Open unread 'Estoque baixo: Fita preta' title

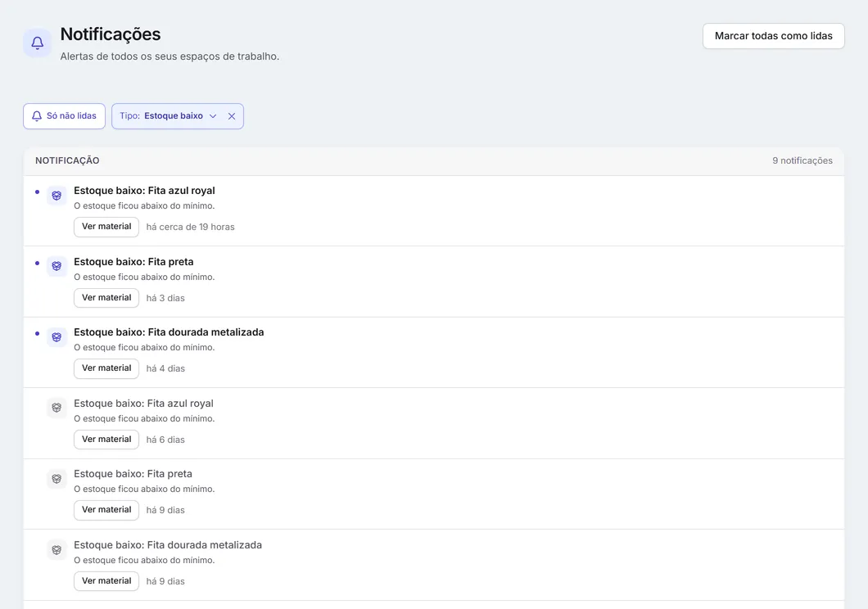[134, 262]
